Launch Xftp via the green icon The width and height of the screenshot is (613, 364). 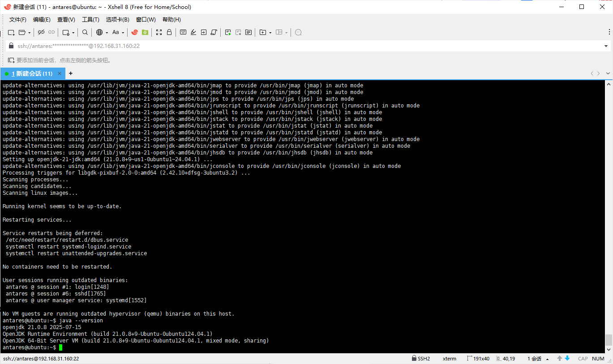pos(145,32)
